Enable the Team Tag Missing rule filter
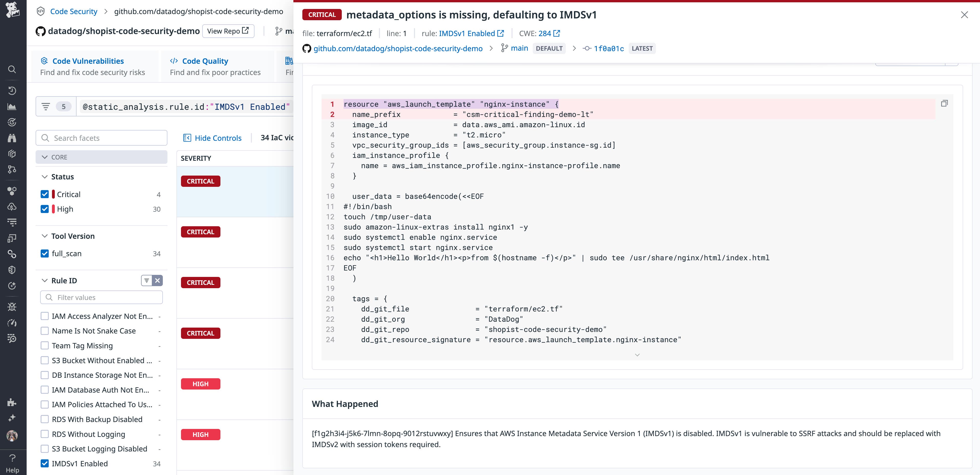This screenshot has width=980, height=475. (x=45, y=345)
